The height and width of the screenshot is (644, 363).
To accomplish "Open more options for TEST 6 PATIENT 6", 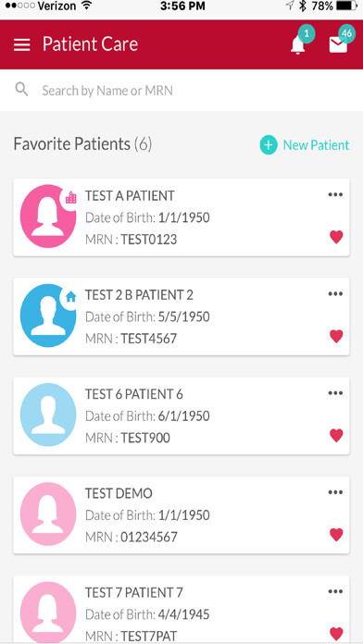I will (335, 393).
